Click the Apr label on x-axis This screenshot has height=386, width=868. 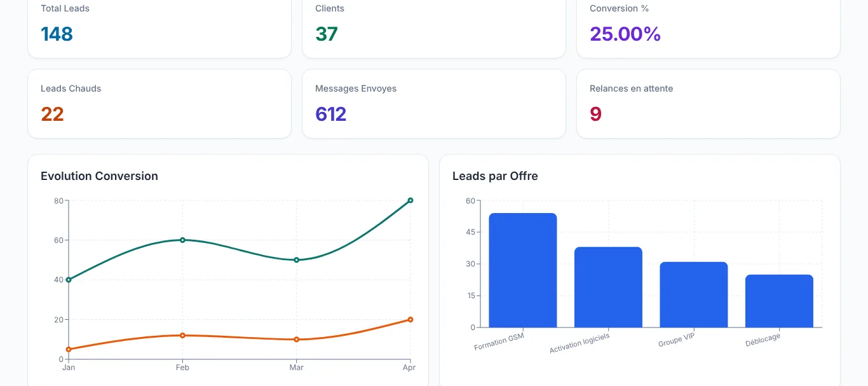409,368
